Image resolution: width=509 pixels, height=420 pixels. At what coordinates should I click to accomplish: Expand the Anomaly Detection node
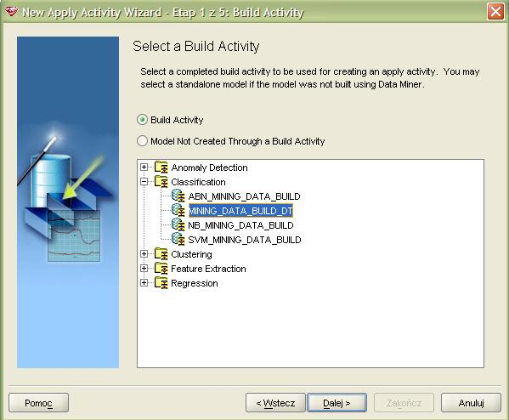(x=144, y=167)
